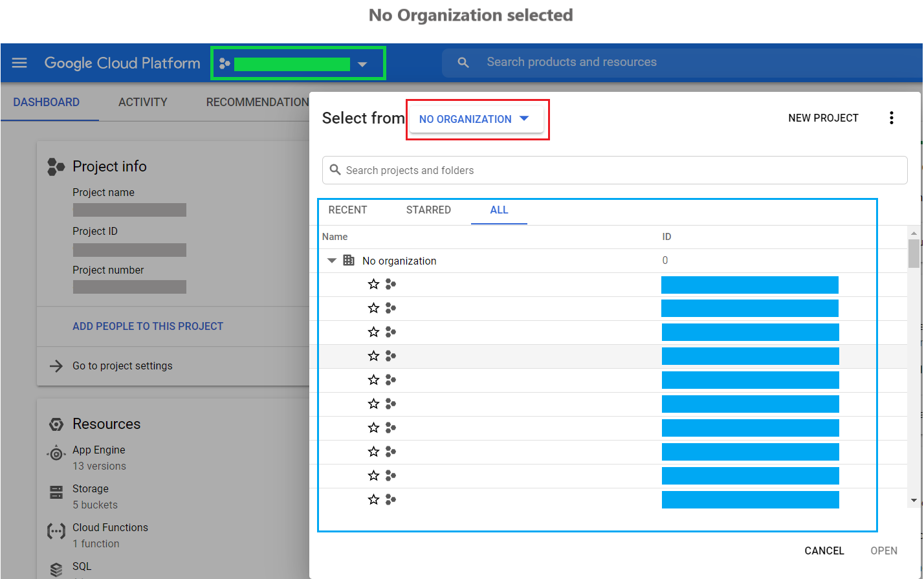This screenshot has height=579, width=924.
Task: Focus the Search projects and folders field
Action: coord(615,170)
